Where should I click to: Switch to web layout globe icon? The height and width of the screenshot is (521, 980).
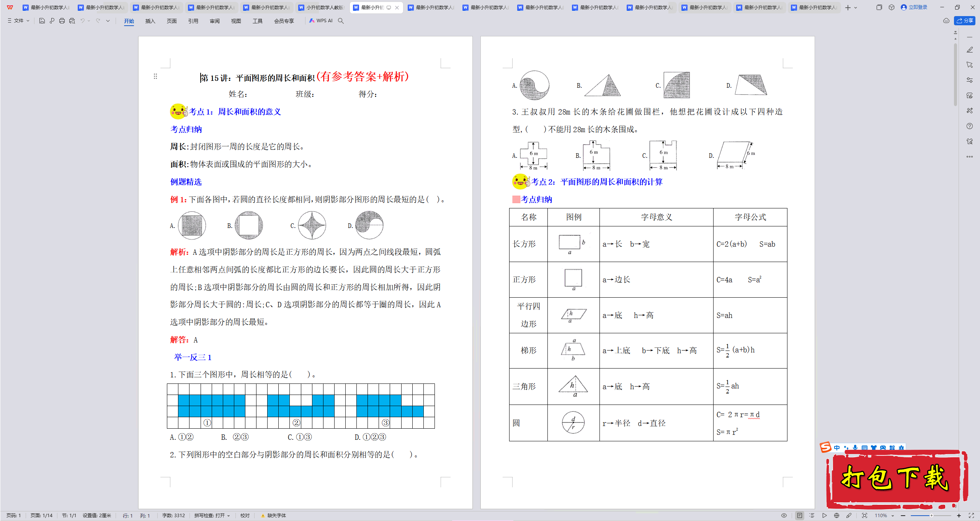[x=837, y=516]
